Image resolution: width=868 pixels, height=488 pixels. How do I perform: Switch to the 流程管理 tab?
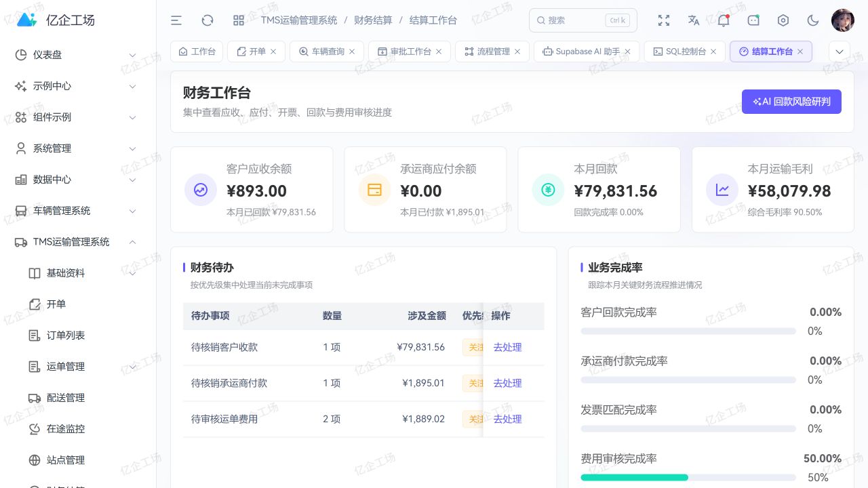[492, 52]
